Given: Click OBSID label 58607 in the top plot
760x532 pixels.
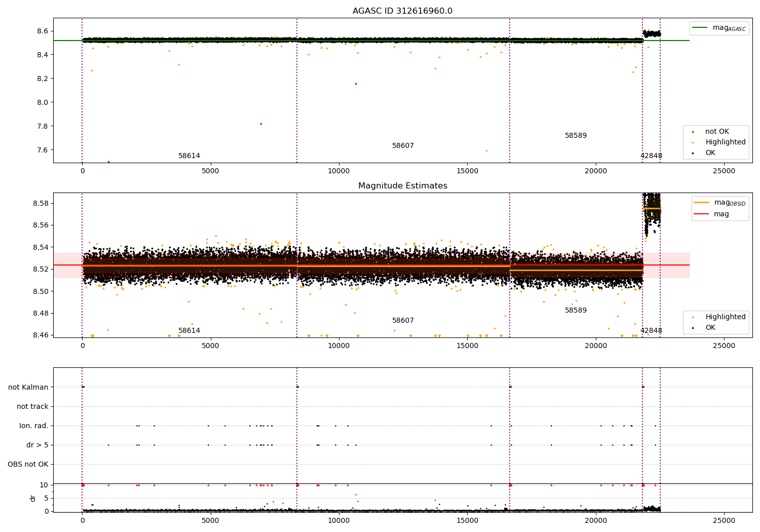Looking at the screenshot, I should click(x=403, y=146).
